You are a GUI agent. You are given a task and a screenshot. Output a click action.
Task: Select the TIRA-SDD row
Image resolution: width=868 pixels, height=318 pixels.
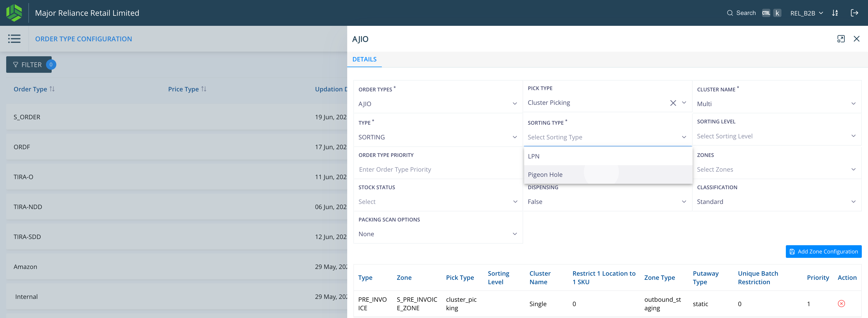tap(176, 237)
